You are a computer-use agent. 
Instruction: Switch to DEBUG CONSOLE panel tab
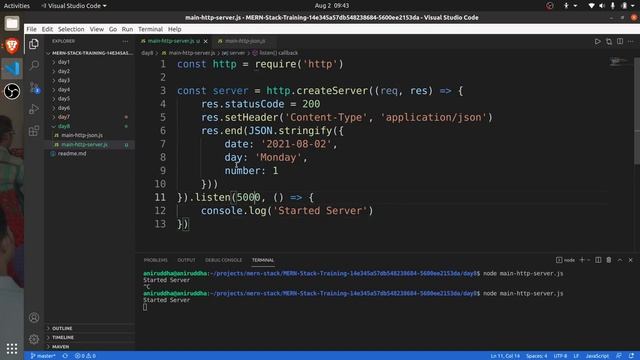coord(223,260)
